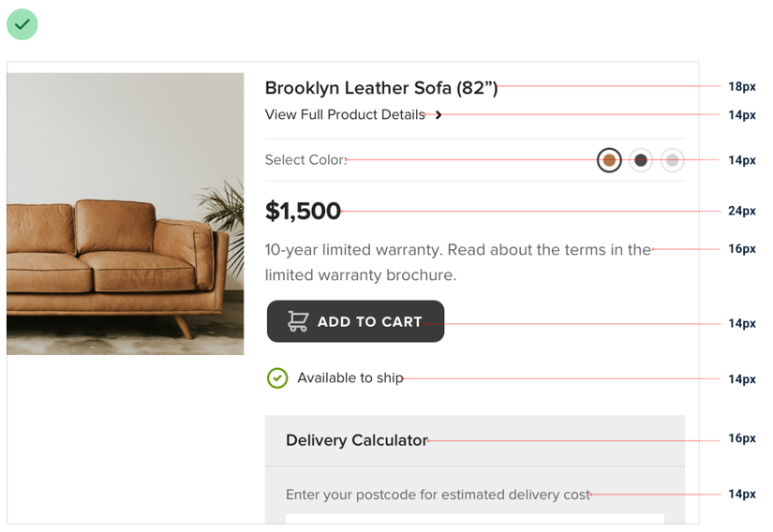Screen dimensions: 773x532
Task: Click the postcode input field
Action: pos(475,519)
